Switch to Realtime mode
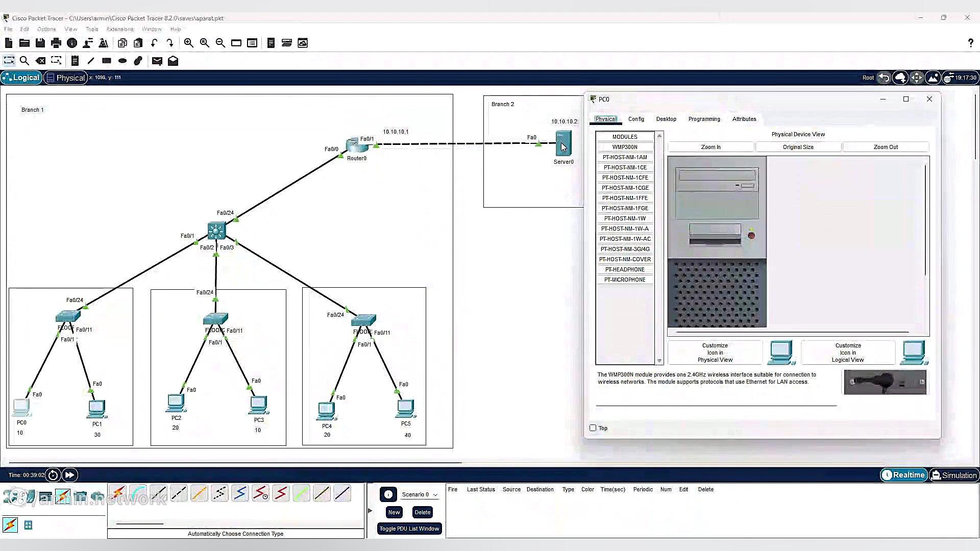980x551 pixels. click(x=904, y=475)
